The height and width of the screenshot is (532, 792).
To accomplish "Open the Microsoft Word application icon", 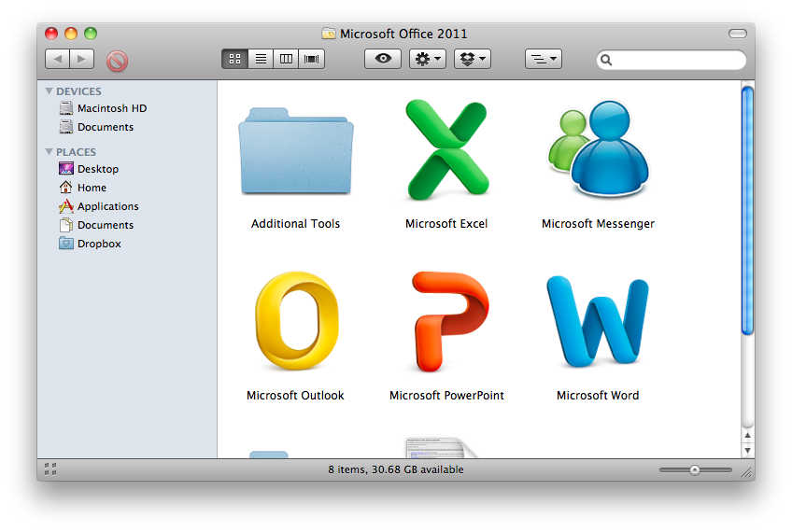I will coord(597,322).
